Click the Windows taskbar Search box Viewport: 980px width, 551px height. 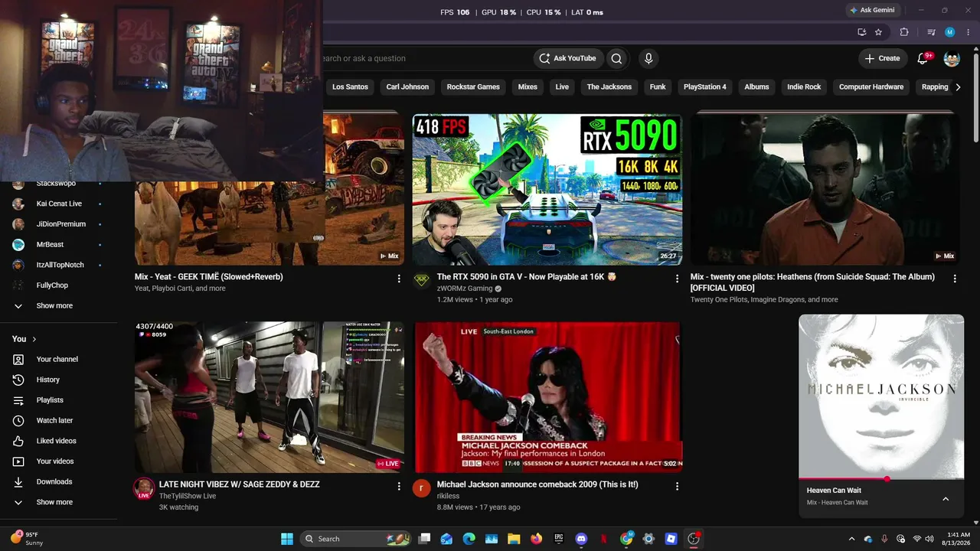click(x=356, y=539)
